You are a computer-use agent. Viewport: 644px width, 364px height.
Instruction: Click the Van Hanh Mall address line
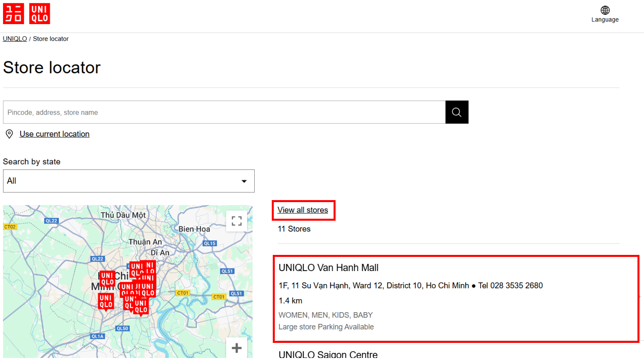(373, 286)
